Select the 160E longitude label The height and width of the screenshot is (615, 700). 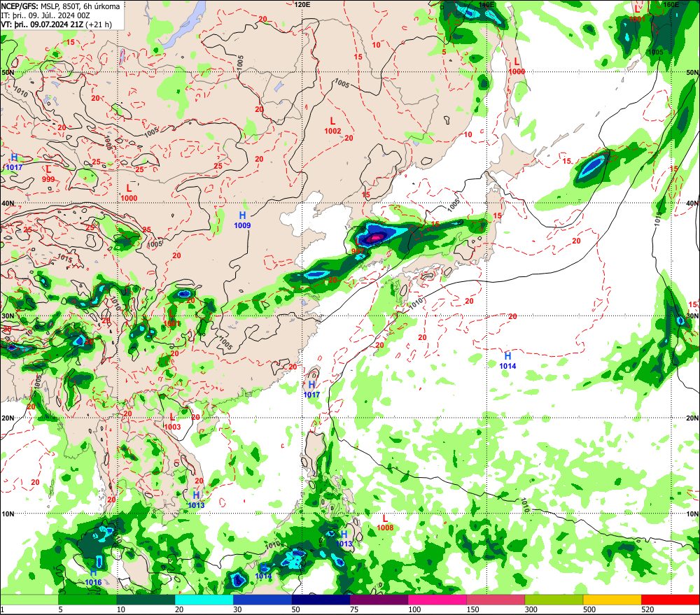pyautogui.click(x=671, y=4)
